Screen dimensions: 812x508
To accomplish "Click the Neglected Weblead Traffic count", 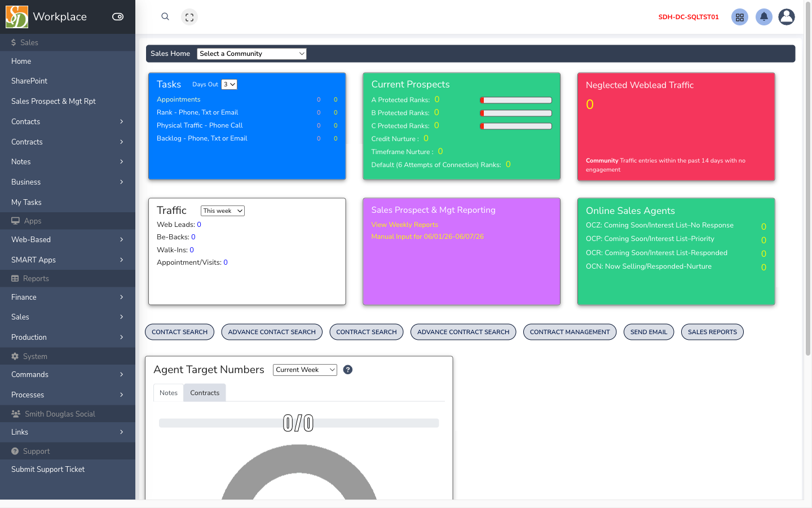I will [590, 104].
